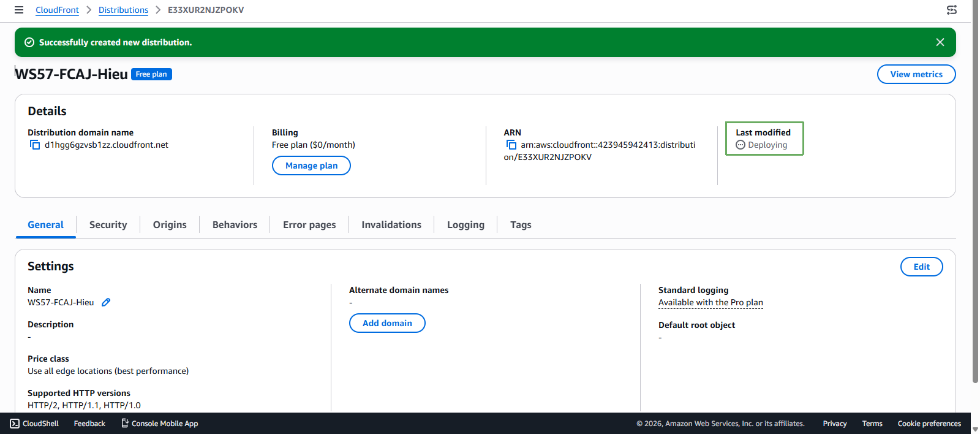Navigate to CloudFront breadcrumb
Screen dimensions: 980x434
point(57,10)
